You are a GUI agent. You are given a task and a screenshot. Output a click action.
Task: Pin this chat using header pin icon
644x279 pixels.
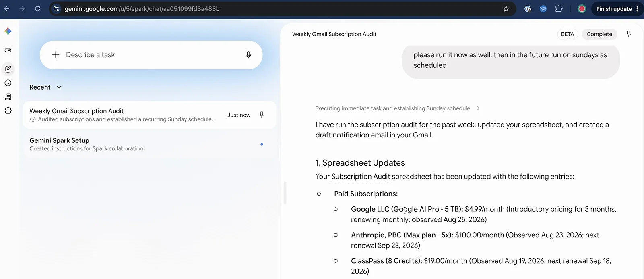(x=629, y=34)
